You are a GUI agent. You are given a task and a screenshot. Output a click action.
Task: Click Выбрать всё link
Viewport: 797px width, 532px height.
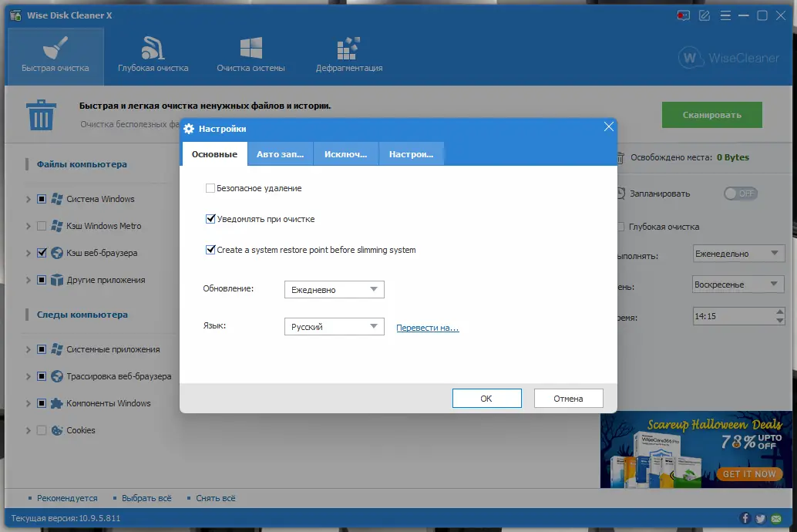146,498
